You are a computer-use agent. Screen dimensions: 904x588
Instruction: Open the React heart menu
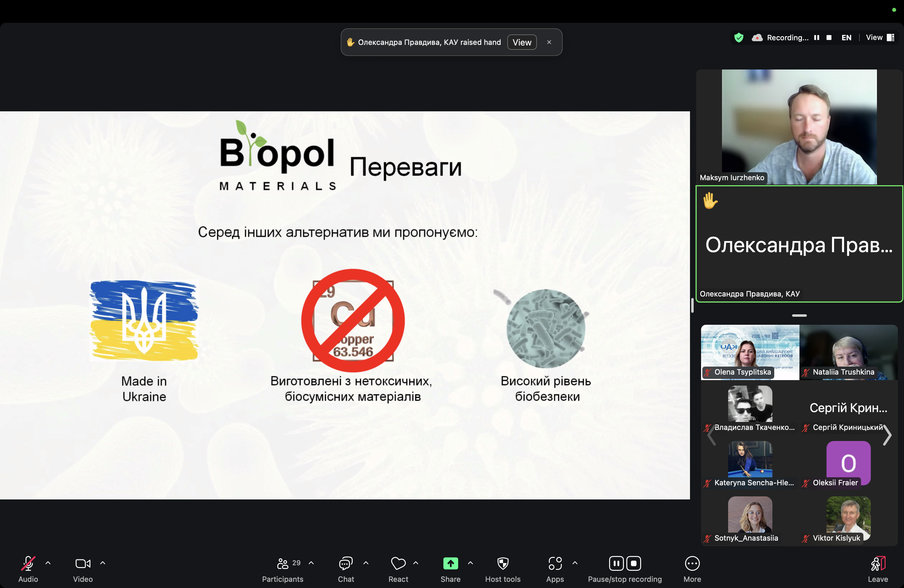(398, 569)
